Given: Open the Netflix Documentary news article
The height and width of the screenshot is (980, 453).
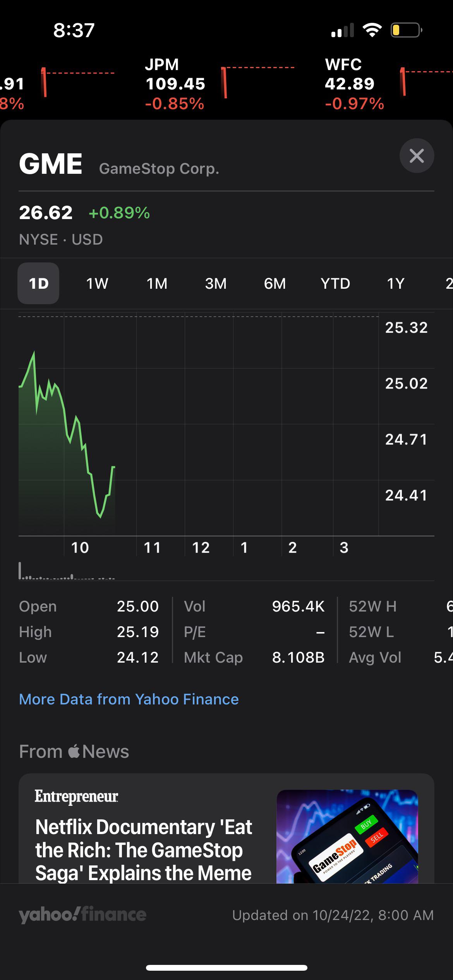Looking at the screenshot, I should (x=143, y=850).
